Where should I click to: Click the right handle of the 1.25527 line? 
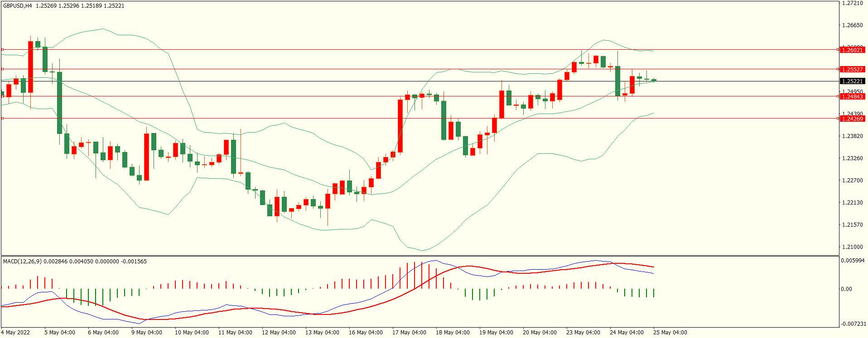click(x=838, y=69)
